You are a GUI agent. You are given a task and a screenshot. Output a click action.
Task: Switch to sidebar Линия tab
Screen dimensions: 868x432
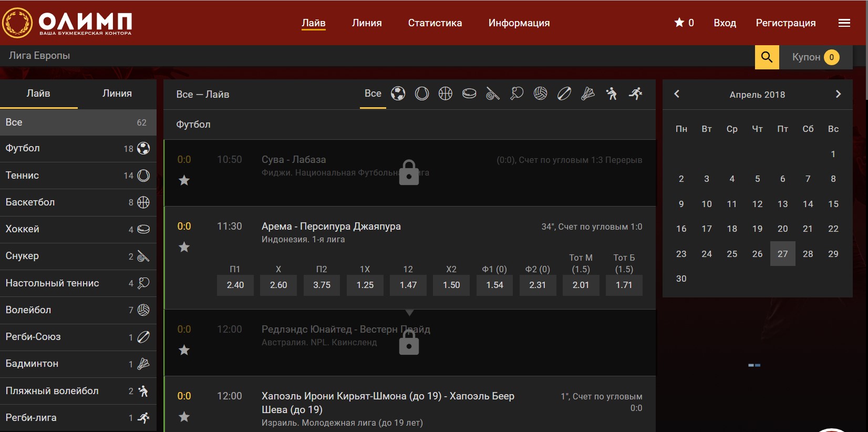pos(117,94)
